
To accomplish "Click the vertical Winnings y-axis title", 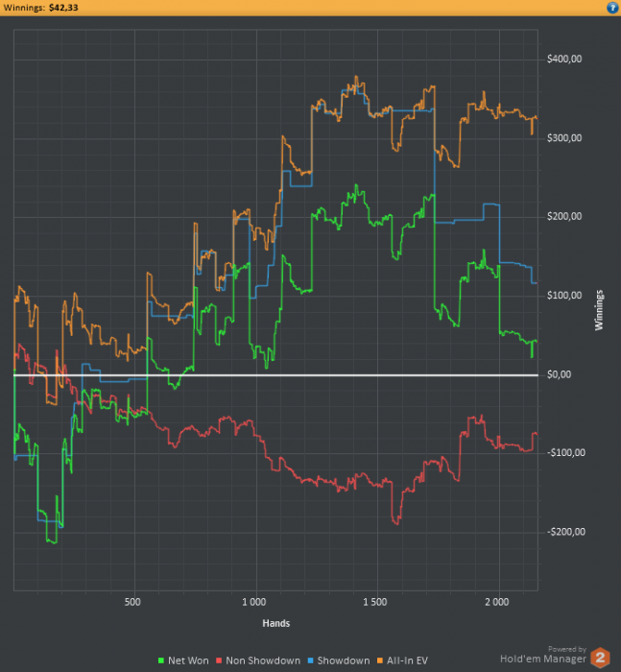I will click(599, 310).
